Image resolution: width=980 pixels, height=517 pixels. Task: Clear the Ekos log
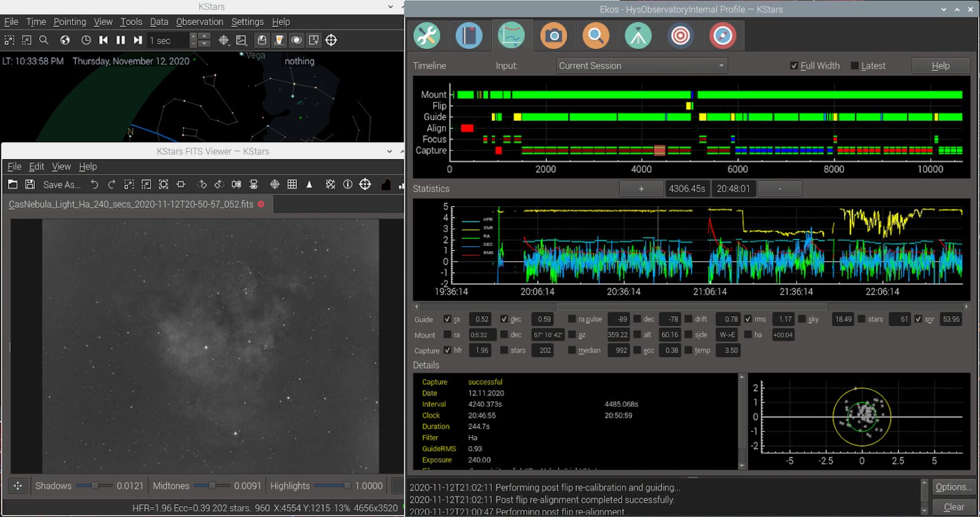click(x=954, y=507)
